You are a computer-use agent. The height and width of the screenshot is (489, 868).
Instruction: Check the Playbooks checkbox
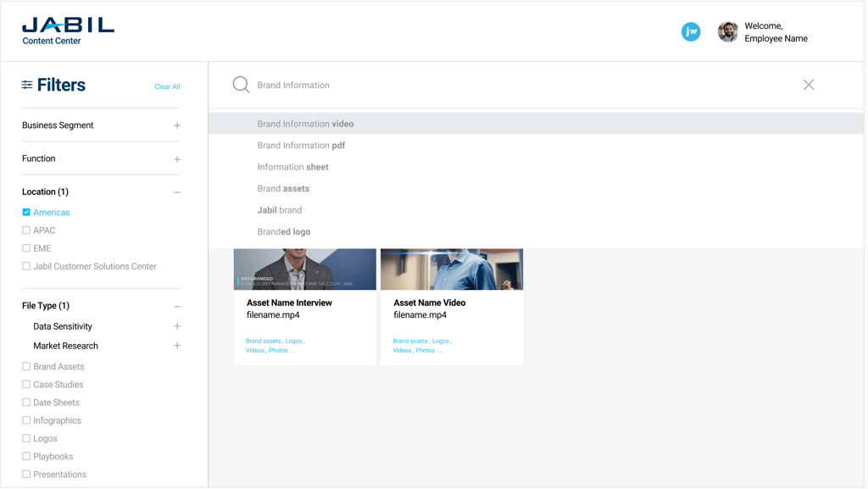point(26,456)
